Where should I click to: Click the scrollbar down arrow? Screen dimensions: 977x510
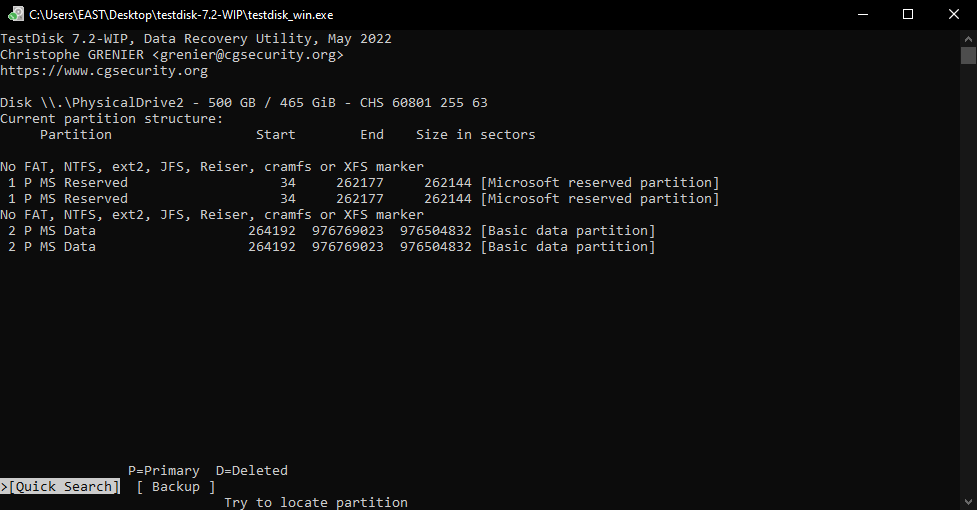(x=968, y=501)
